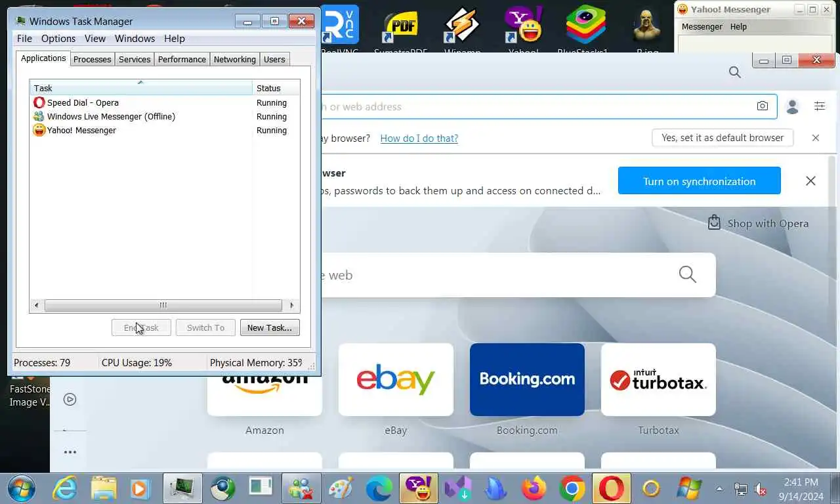Click Turn on synchronization button
This screenshot has width=840, height=504.
(x=700, y=181)
